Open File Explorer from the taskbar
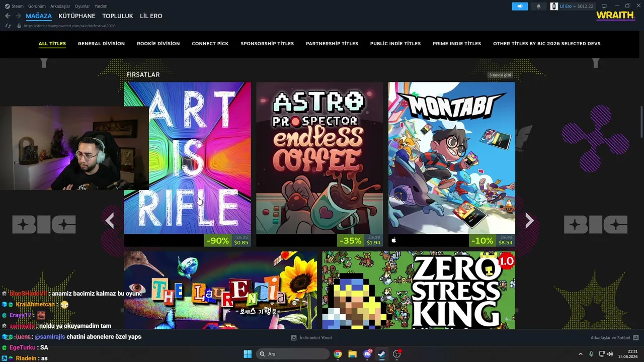Image resolution: width=644 pixels, height=362 pixels. [352, 354]
